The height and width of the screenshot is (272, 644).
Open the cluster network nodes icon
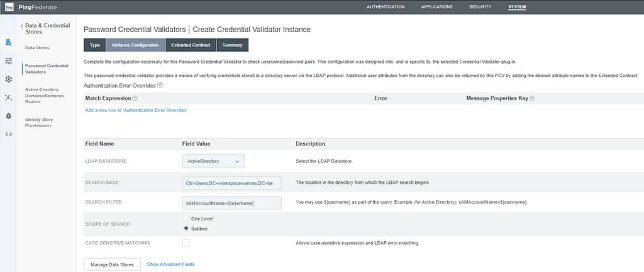[x=9, y=98]
